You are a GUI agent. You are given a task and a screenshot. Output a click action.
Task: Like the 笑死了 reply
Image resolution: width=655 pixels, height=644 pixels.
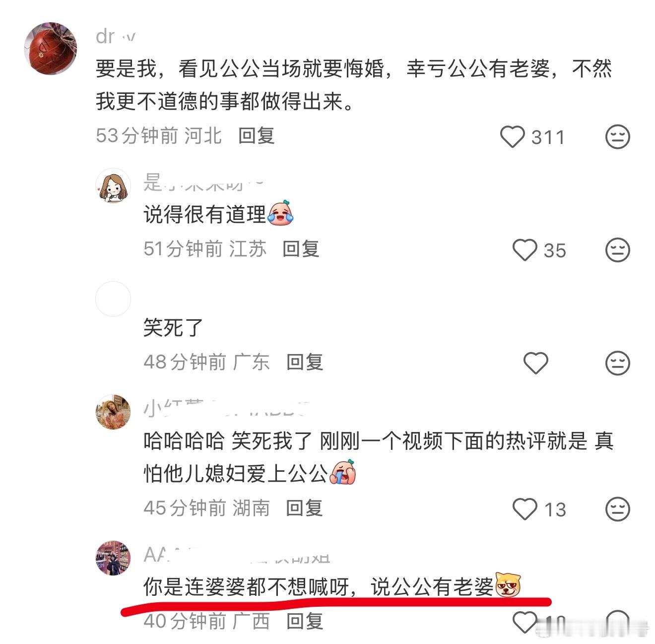[536, 363]
